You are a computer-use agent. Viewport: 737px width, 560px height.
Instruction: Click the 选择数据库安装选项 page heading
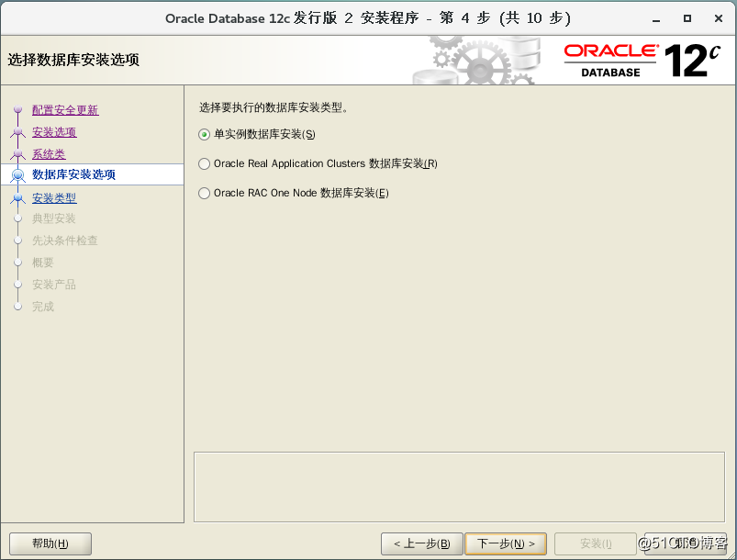[x=73, y=61]
